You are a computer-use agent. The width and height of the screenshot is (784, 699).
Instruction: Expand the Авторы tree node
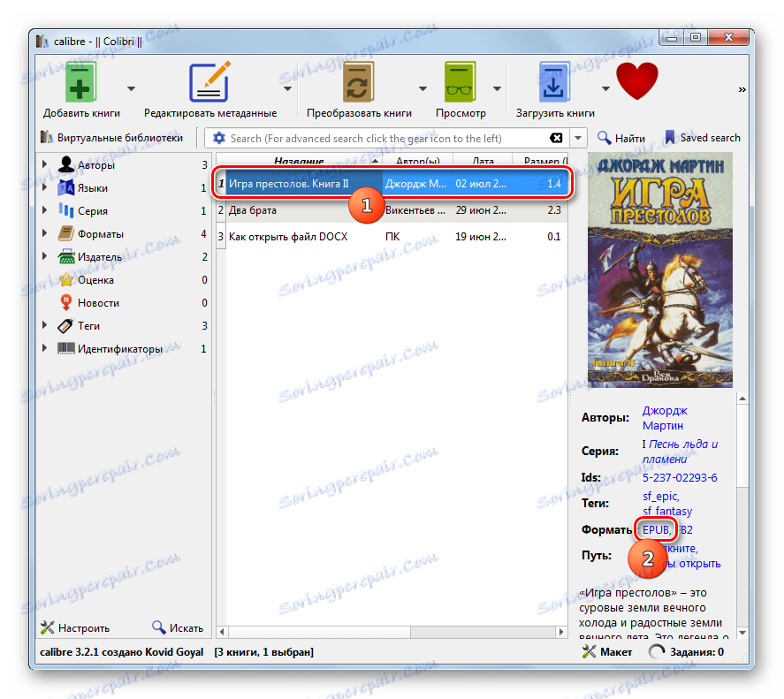[44, 164]
